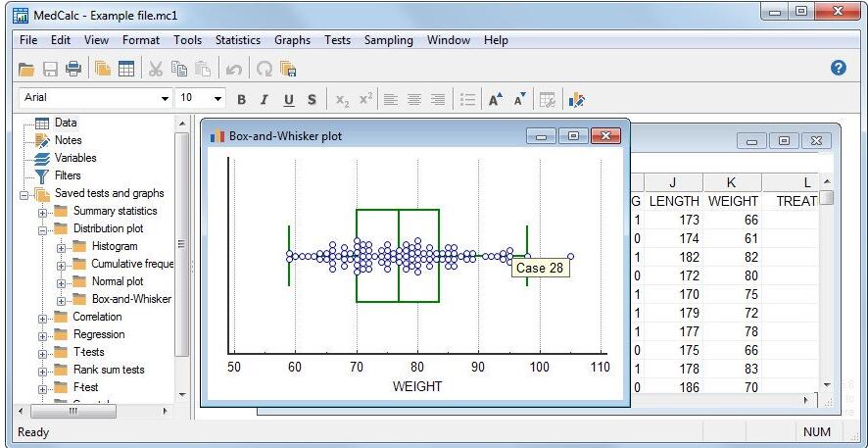Screen dimensions: 868x448
Task: Select Filters in the sidebar tree
Action: point(68,175)
